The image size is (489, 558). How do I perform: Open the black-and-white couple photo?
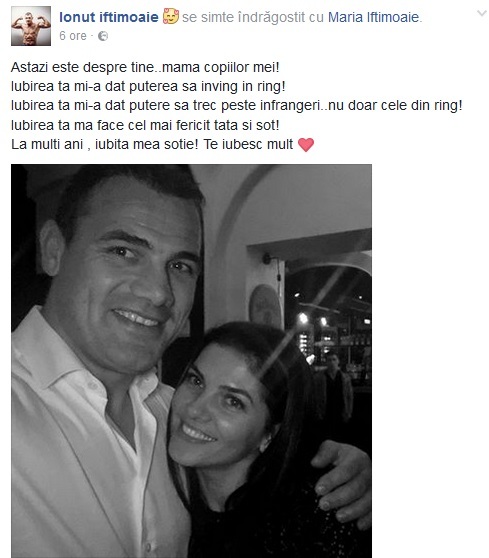click(x=191, y=361)
